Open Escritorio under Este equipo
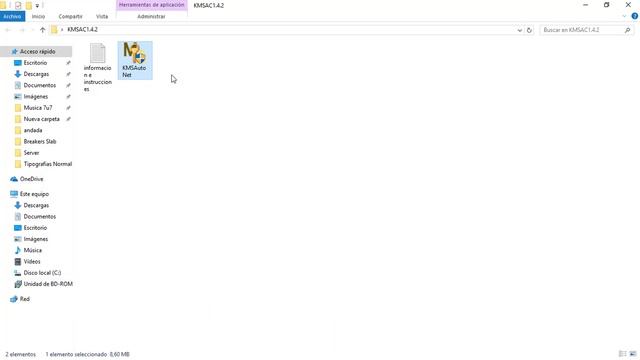Screen dimensions: 640x360 coord(35,228)
